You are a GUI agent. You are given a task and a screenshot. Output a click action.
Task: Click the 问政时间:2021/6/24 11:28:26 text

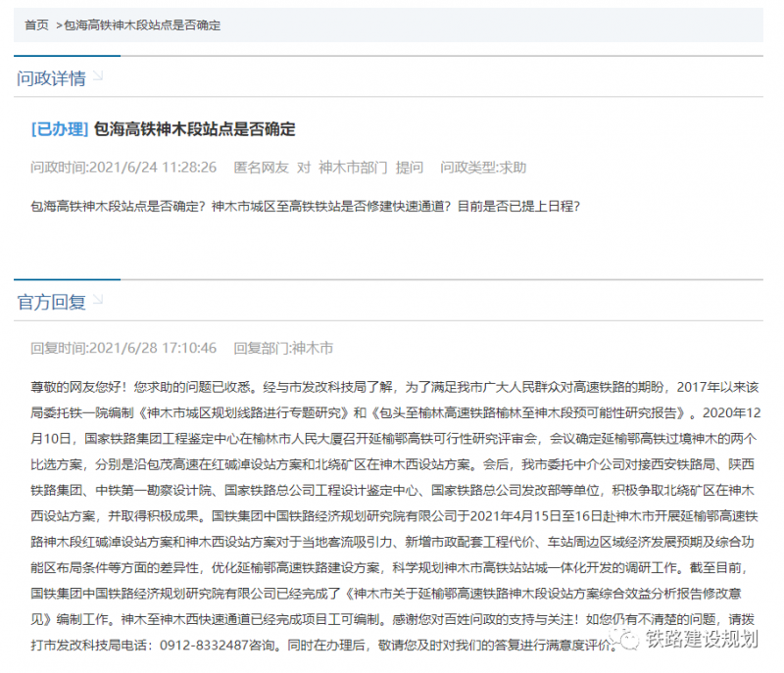[123, 168]
